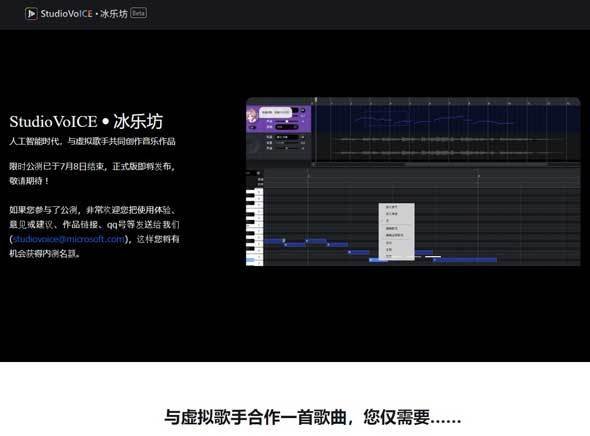Click the playhead marker at timeline ruler start
The width and height of the screenshot is (590, 436).
(316, 100)
